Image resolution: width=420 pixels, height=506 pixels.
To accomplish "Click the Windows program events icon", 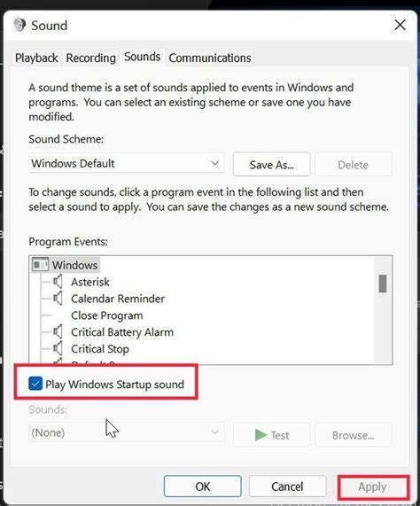I will pyautogui.click(x=41, y=265).
